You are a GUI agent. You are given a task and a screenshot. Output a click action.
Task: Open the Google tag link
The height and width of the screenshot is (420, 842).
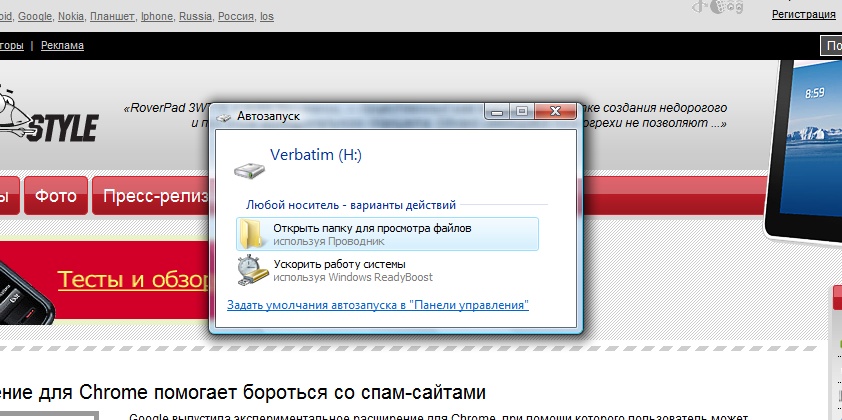pos(35,16)
